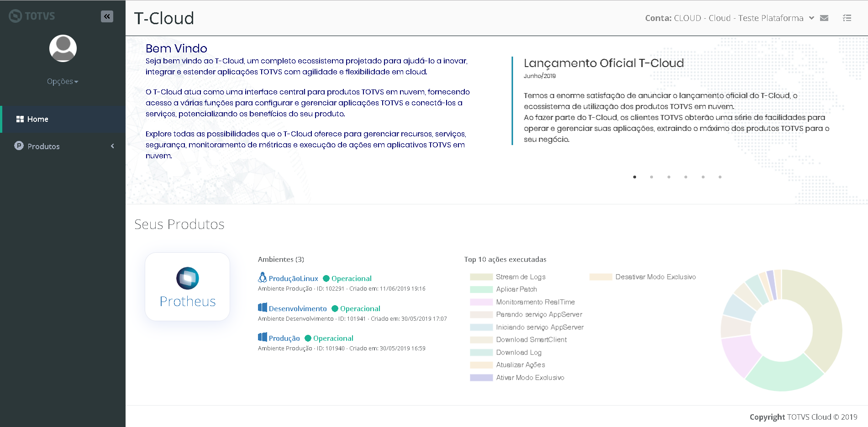This screenshot has width=868, height=427.
Task: Open the Desenvolvimento environment link
Action: pos(298,309)
